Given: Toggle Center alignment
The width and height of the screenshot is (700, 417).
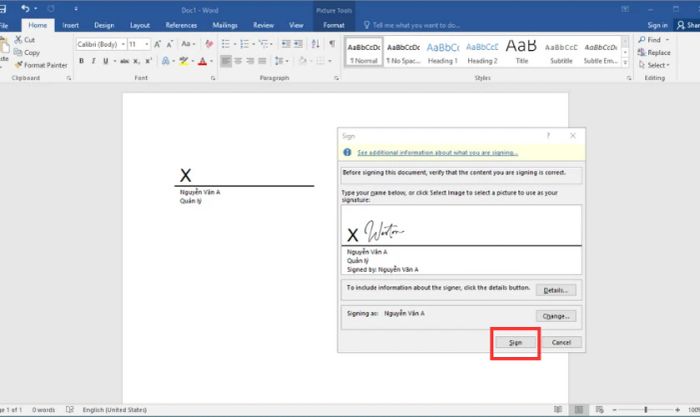Looking at the screenshot, I should coord(238,61).
